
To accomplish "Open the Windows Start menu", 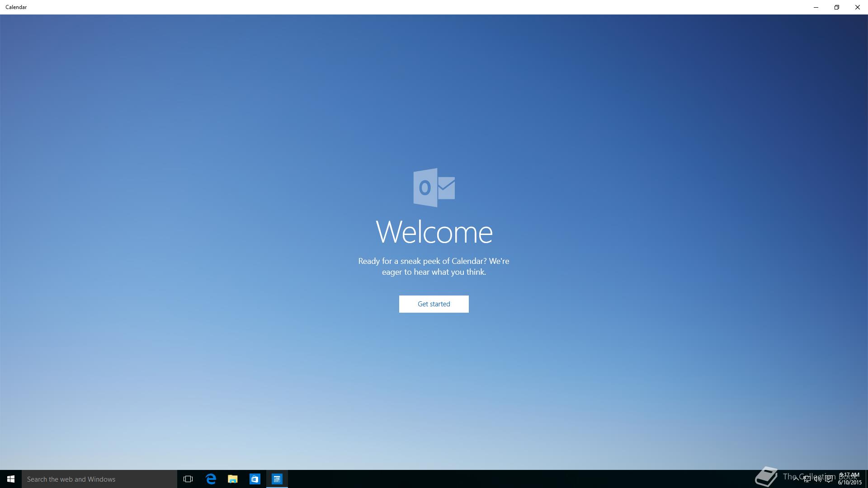I will tap(11, 479).
